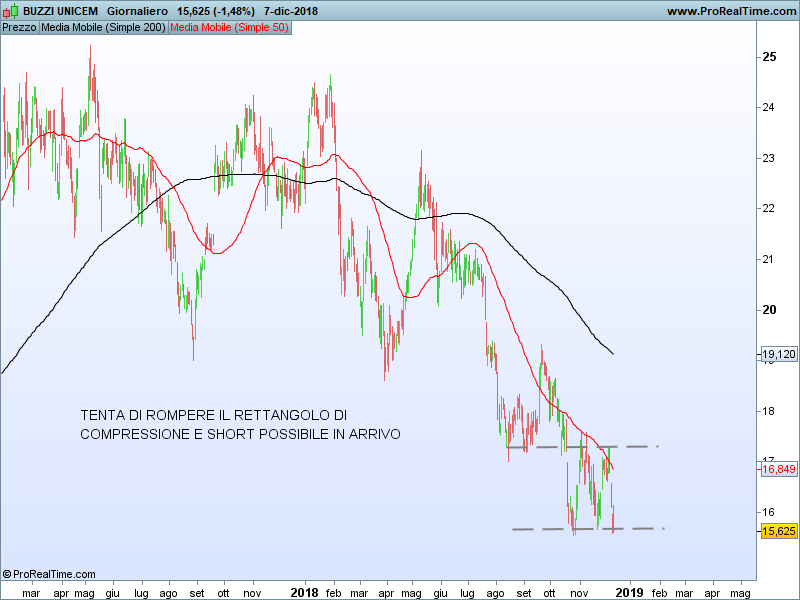Select the Media Mobile (Simple 200) label
This screenshot has height=600, width=800.
[x=104, y=28]
